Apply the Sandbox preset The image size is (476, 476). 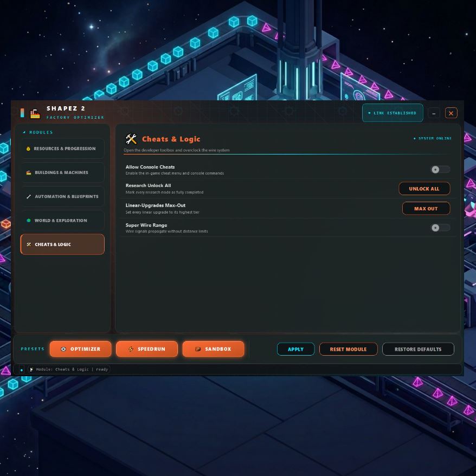[x=213, y=349]
